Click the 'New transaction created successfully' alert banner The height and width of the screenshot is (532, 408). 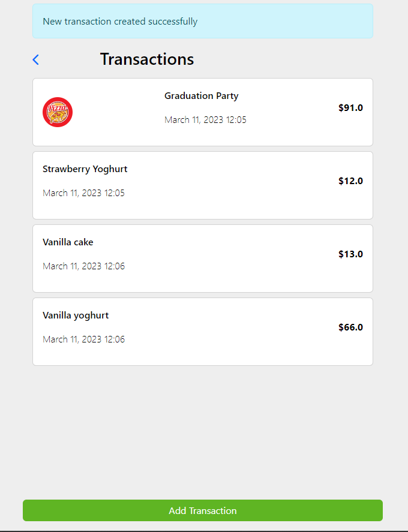[202, 22]
